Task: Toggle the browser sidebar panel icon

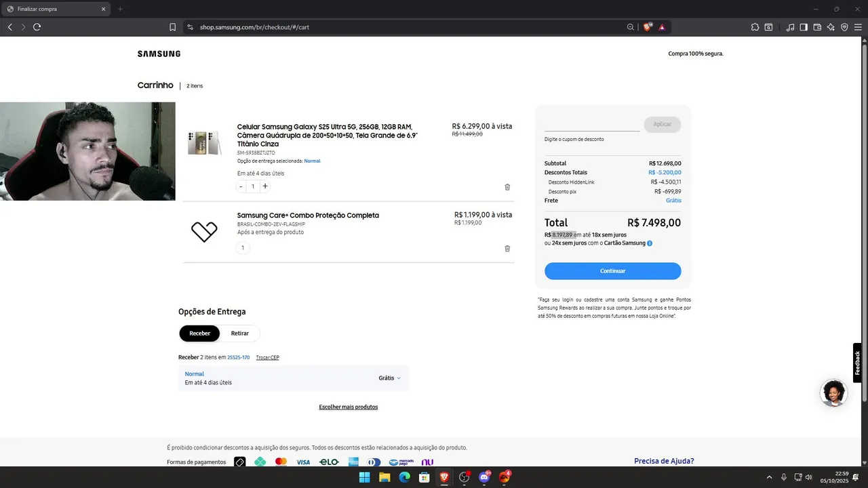Action: (804, 27)
